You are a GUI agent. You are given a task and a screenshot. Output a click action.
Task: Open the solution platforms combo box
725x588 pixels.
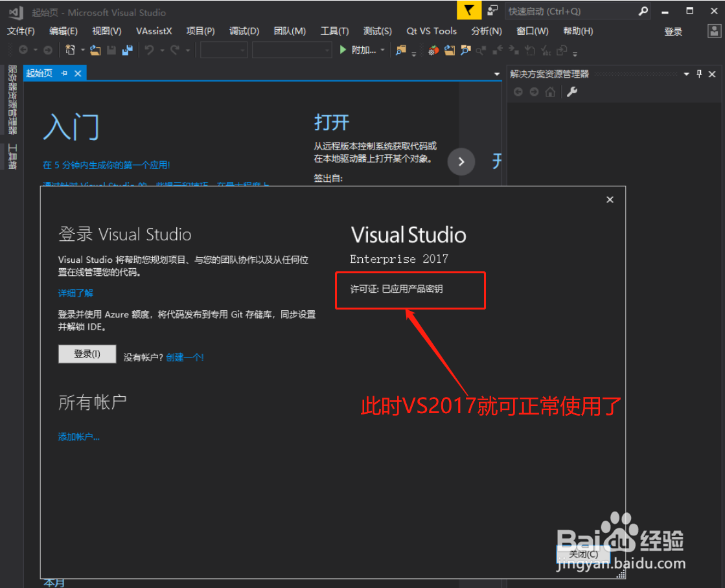tap(292, 50)
